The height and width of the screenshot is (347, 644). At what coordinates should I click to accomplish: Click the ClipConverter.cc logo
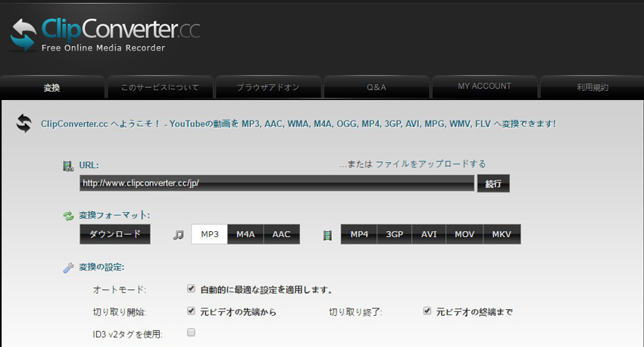[x=105, y=35]
